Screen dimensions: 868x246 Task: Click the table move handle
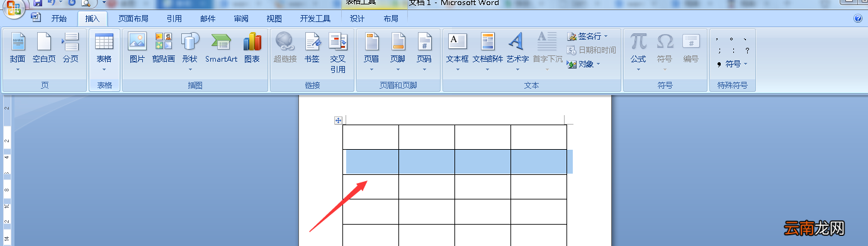[338, 120]
